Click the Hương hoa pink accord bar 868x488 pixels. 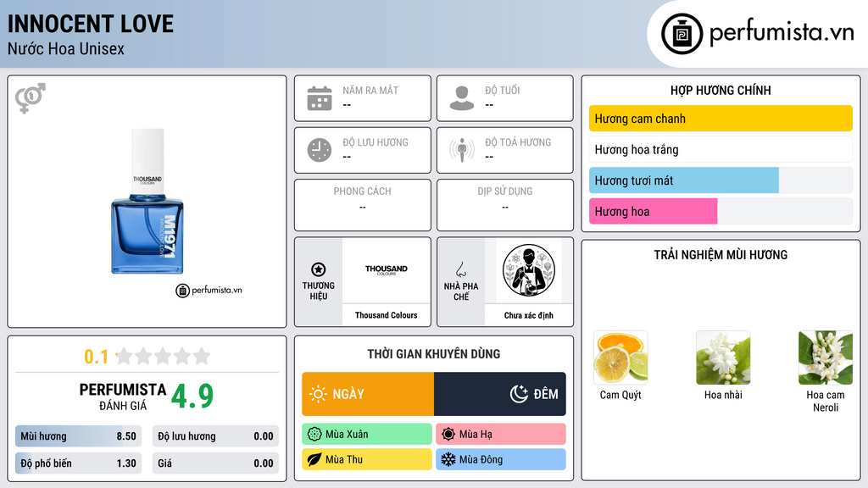point(721,211)
